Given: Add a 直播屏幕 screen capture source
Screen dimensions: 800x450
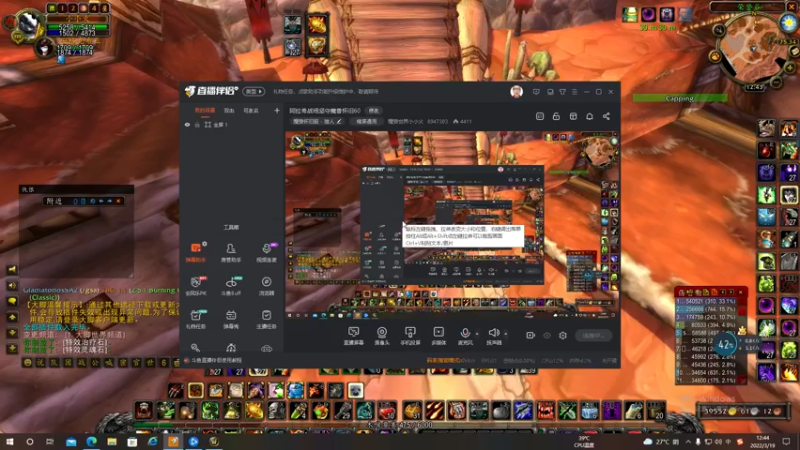Looking at the screenshot, I should tap(354, 336).
